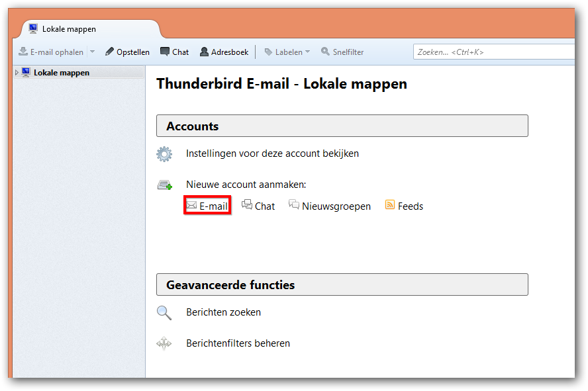
Task: Click the E-mail ophalen download icon
Action: click(23, 52)
